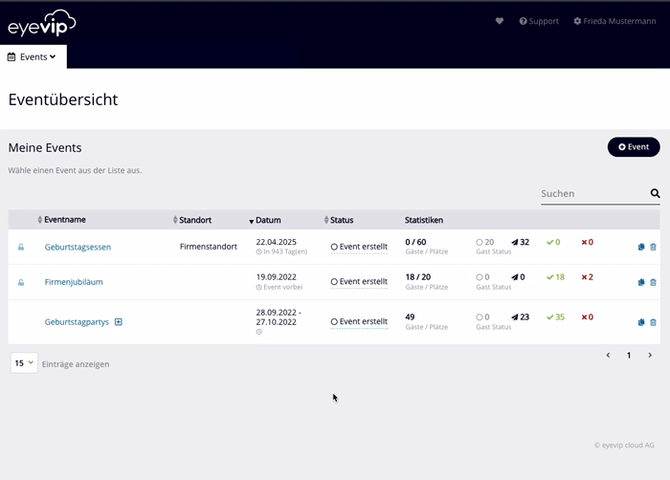Image resolution: width=670 pixels, height=480 pixels.
Task: Click the heart favorites icon in header
Action: 500,21
